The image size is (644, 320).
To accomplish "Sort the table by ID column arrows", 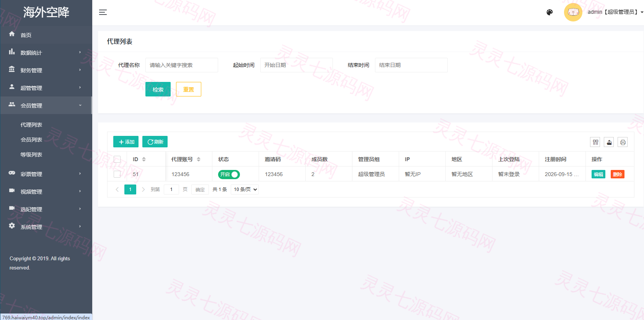I will point(144,159).
